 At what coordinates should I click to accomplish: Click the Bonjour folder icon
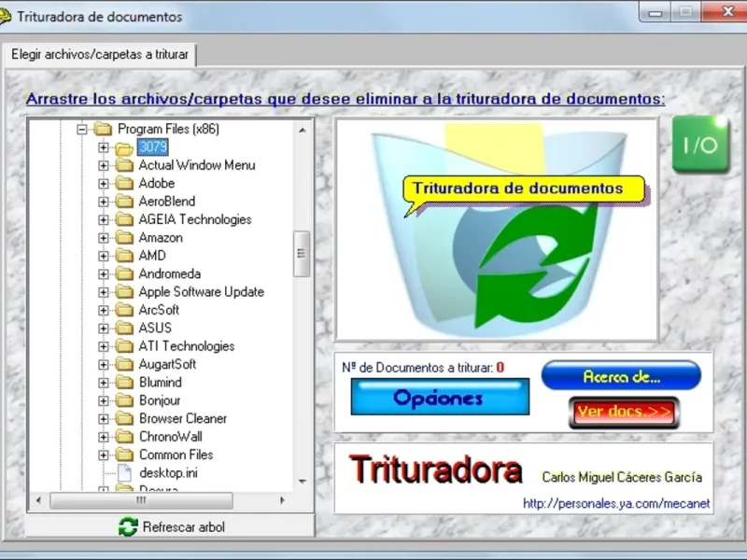point(124,400)
